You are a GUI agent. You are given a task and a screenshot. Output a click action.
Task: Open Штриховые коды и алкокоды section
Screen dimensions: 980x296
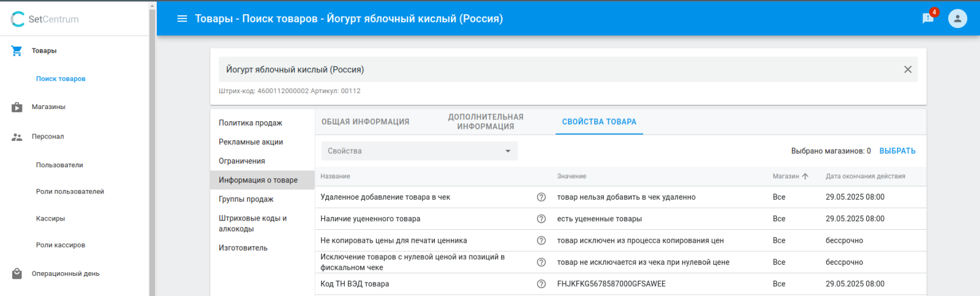(x=262, y=223)
